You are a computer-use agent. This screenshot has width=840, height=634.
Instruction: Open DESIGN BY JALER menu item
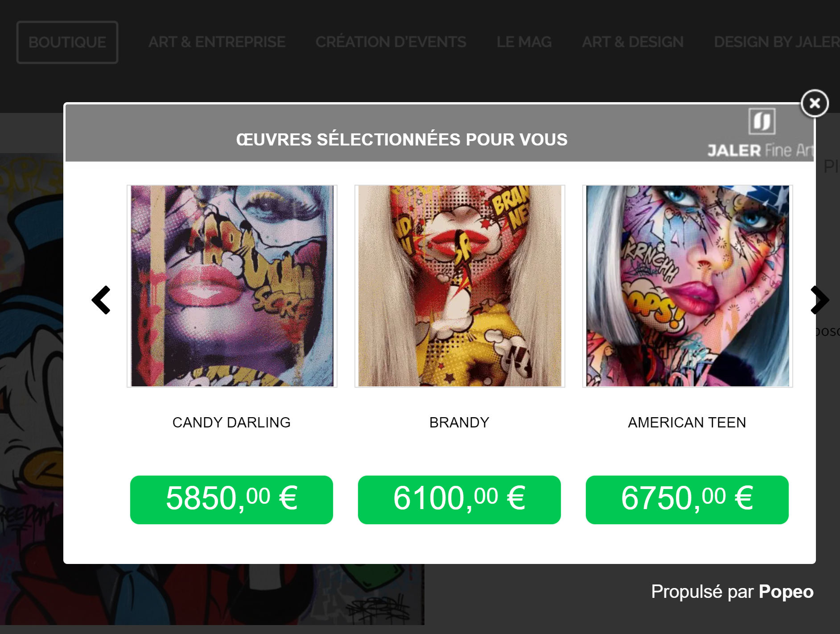pos(777,42)
